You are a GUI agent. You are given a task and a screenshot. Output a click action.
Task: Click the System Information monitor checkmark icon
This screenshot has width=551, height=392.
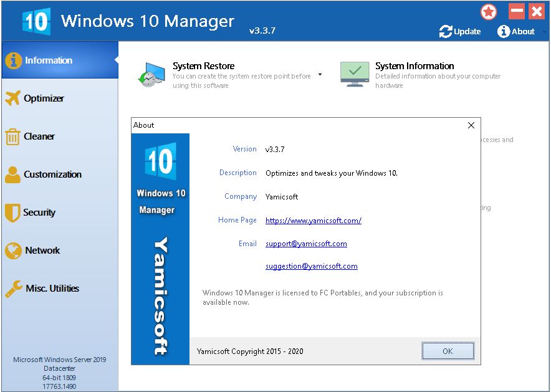tap(355, 74)
